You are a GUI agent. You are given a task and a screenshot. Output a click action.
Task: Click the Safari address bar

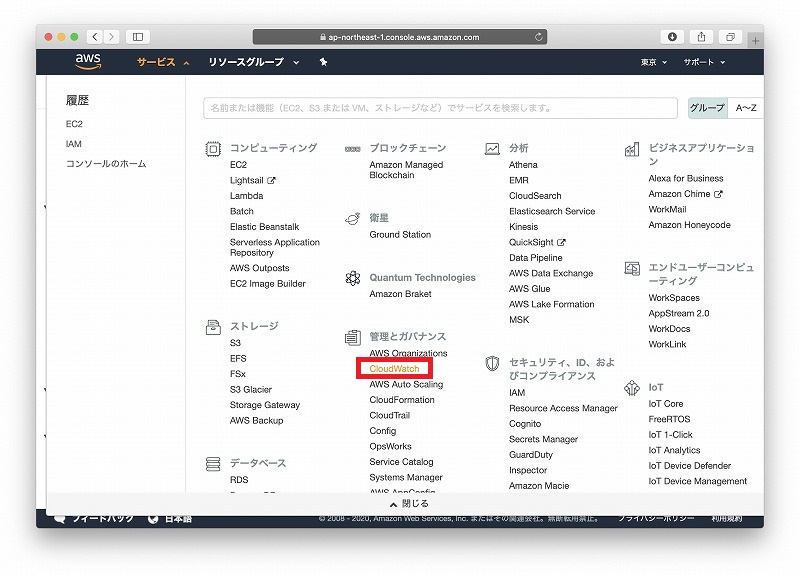[400, 37]
